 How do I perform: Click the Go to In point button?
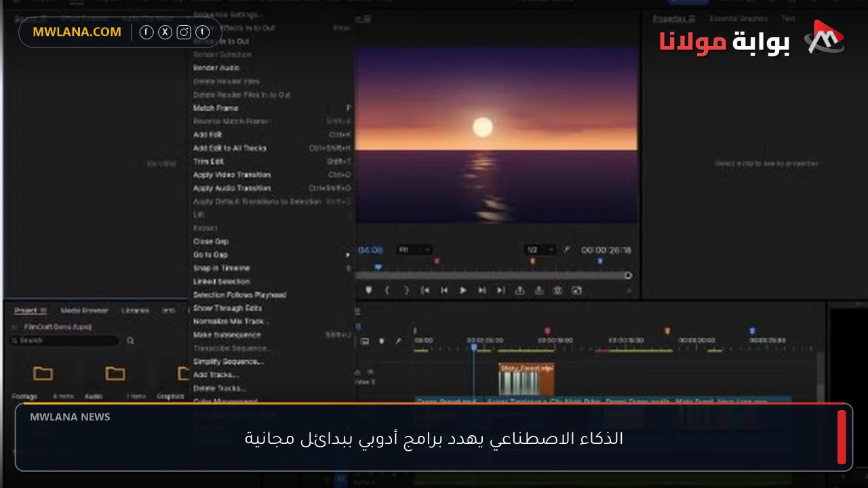pyautogui.click(x=425, y=290)
